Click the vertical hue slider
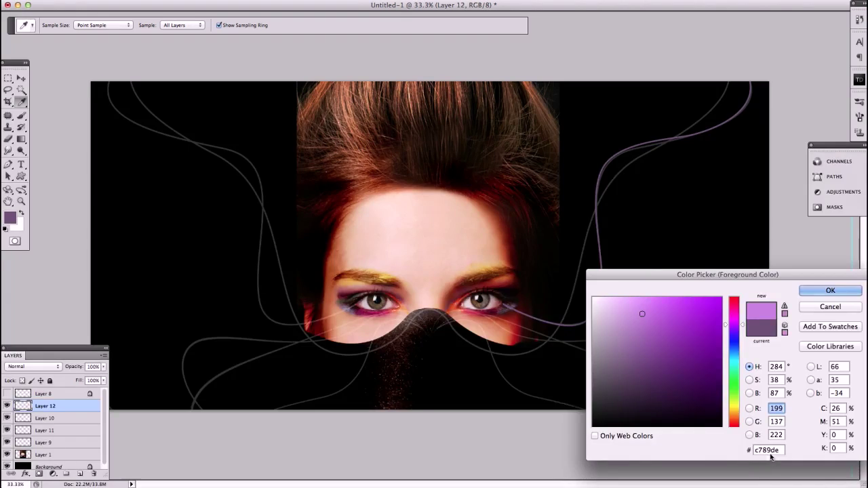Viewport: 868px width, 488px height. [x=734, y=362]
